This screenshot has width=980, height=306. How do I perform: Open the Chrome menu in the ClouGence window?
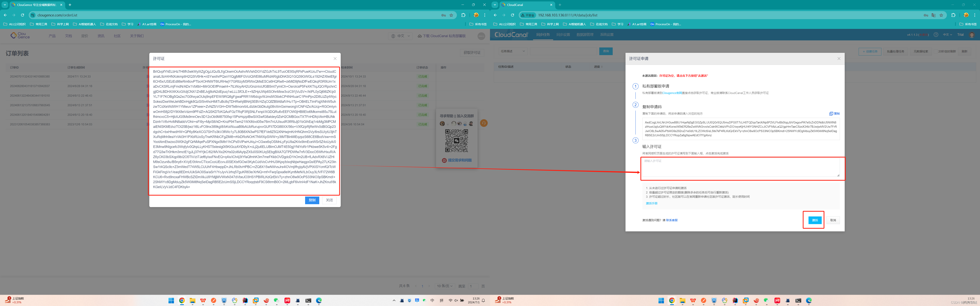(x=484, y=15)
